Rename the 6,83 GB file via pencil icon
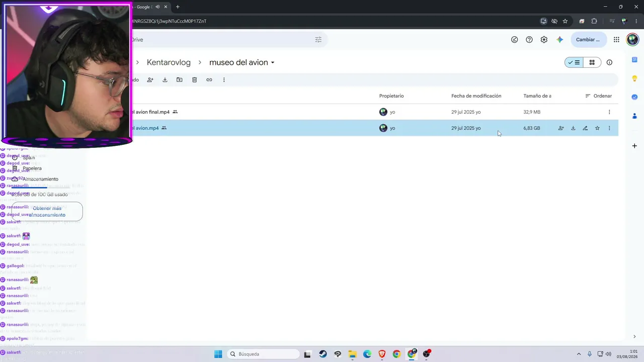This screenshot has width=644, height=362. (585, 128)
